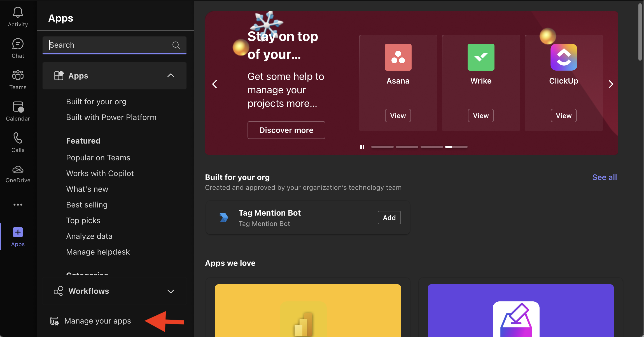Go to previous carousel slide arrow

pyautogui.click(x=215, y=84)
